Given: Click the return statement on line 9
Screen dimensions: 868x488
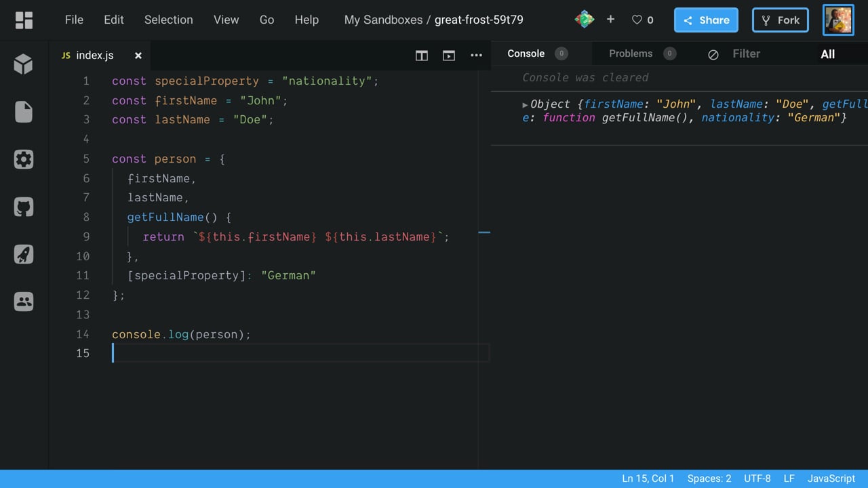Looking at the screenshot, I should [x=296, y=237].
